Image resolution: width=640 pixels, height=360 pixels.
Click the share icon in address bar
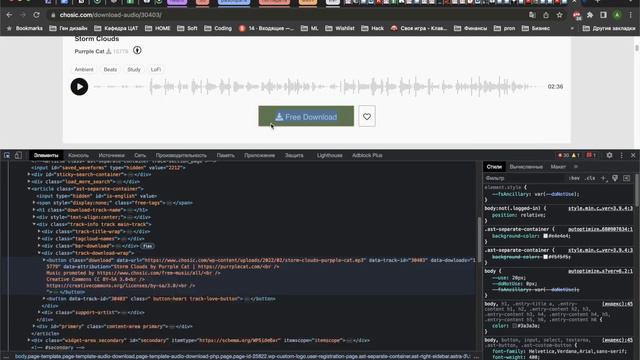546,15
